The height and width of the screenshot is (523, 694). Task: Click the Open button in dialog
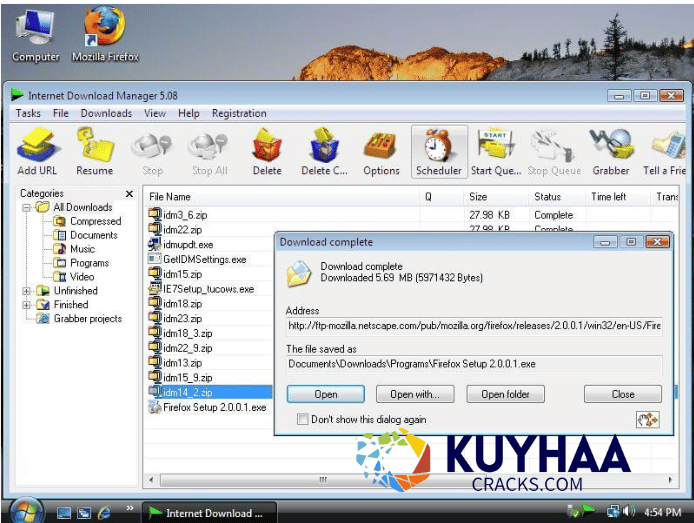(x=326, y=394)
